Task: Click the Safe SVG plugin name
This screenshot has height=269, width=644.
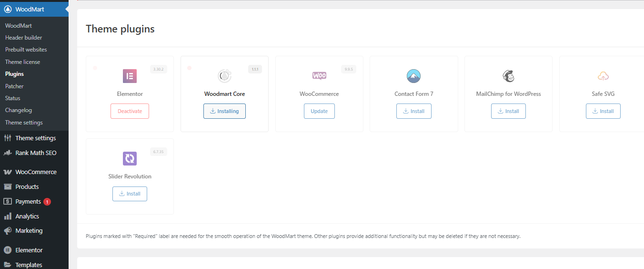Action: (x=603, y=94)
